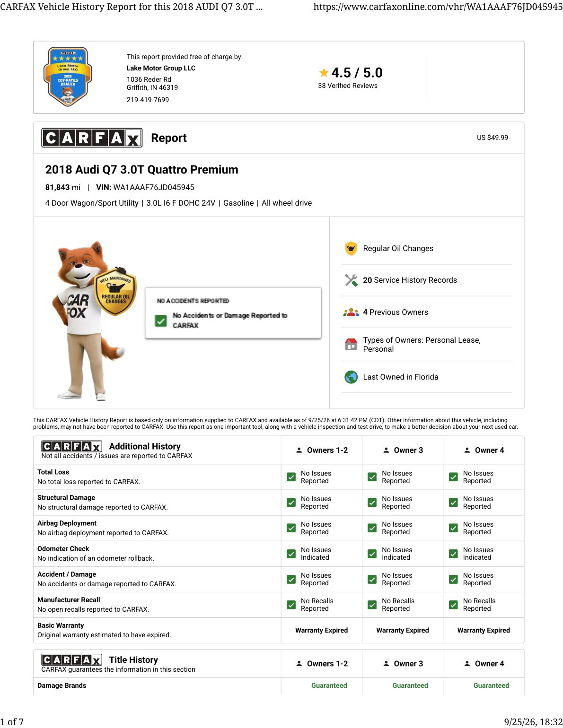Click the 20 Service History Records text
Viewport: 563px width, 728px height.
point(410,280)
